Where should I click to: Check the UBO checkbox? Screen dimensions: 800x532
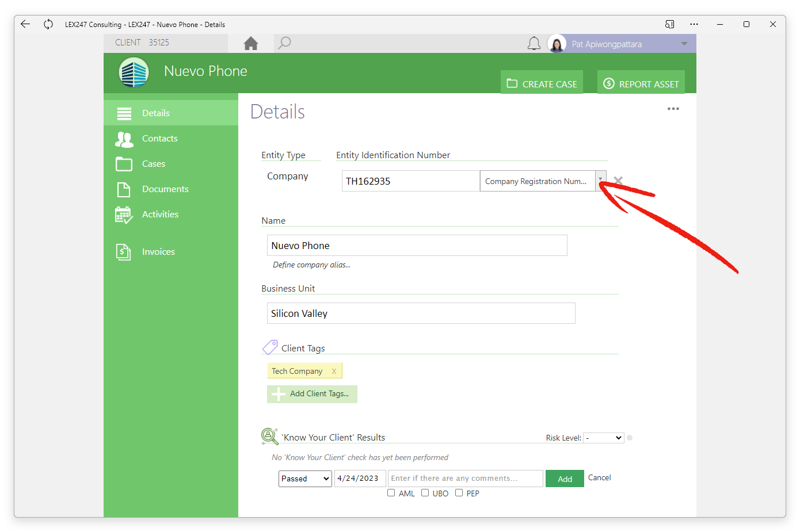pyautogui.click(x=425, y=493)
